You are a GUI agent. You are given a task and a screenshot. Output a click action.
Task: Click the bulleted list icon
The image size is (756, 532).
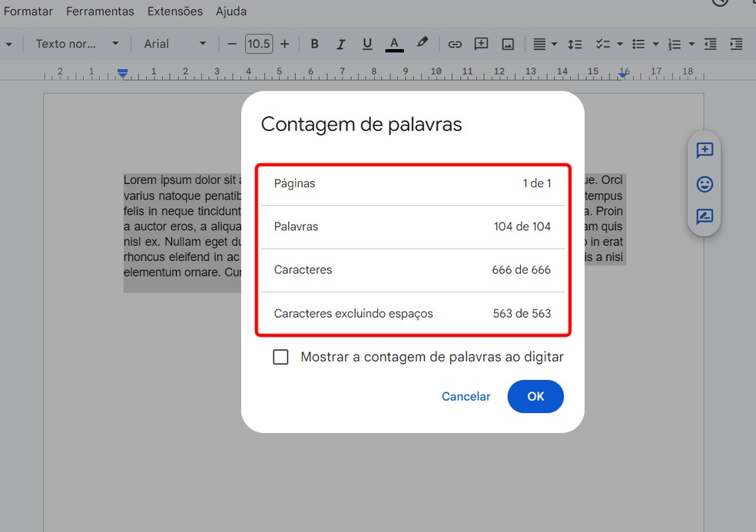pyautogui.click(x=638, y=45)
